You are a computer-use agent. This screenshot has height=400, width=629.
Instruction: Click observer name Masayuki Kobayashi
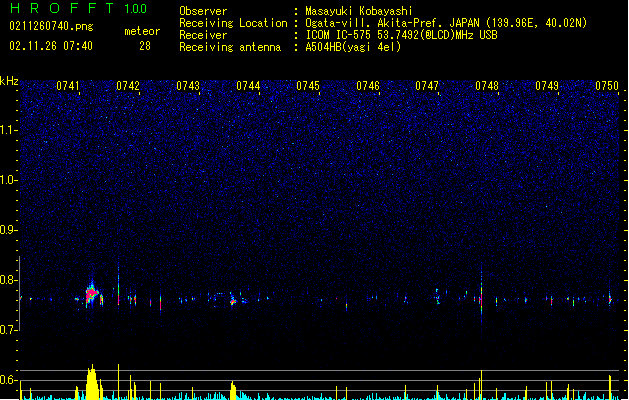coord(359,11)
